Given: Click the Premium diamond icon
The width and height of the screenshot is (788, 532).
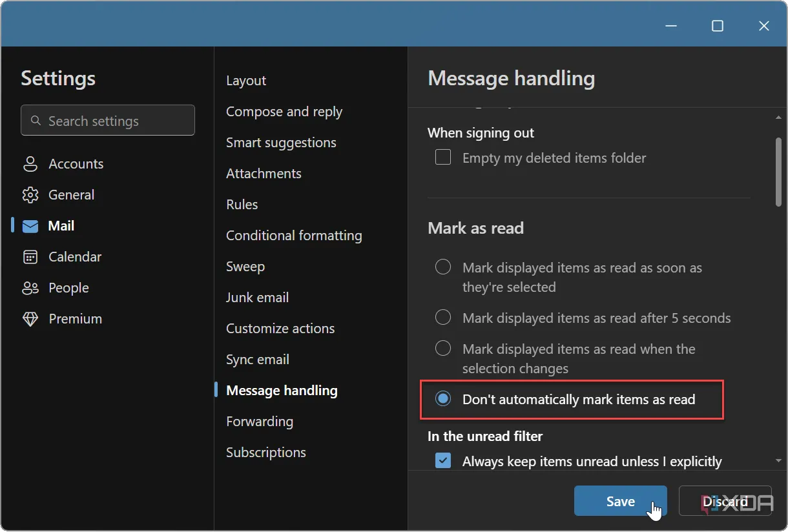Looking at the screenshot, I should (x=30, y=319).
